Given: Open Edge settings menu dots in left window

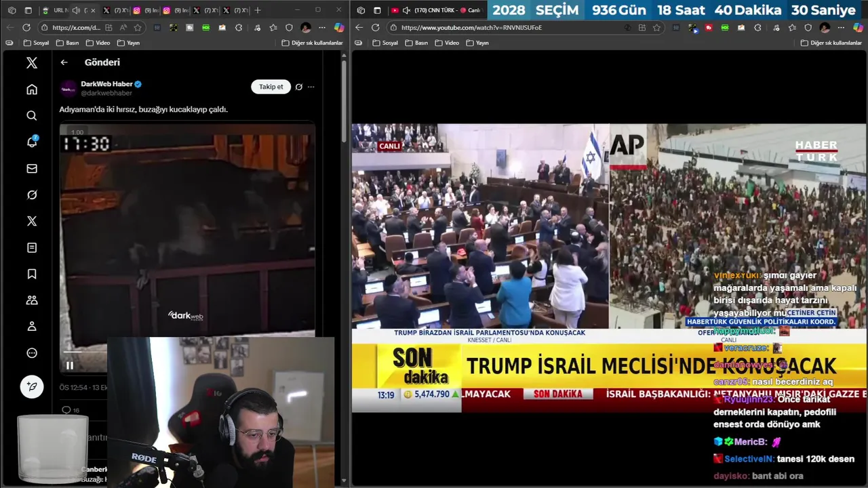Looking at the screenshot, I should pos(322,28).
